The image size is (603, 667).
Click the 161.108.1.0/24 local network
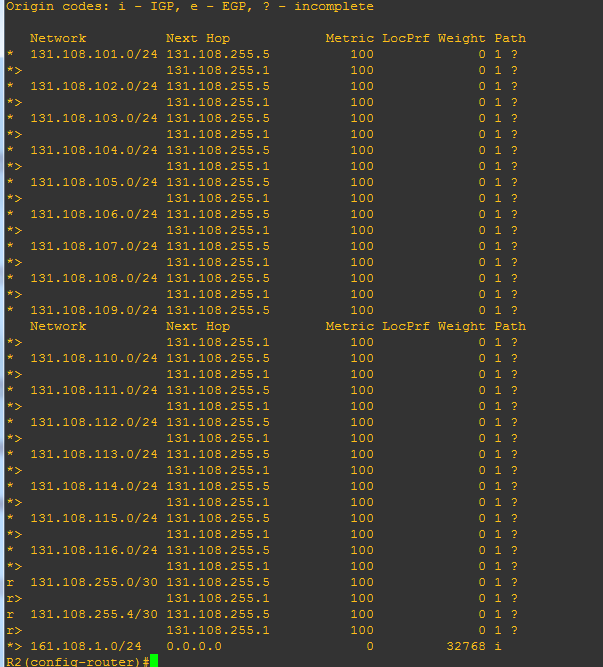86,646
